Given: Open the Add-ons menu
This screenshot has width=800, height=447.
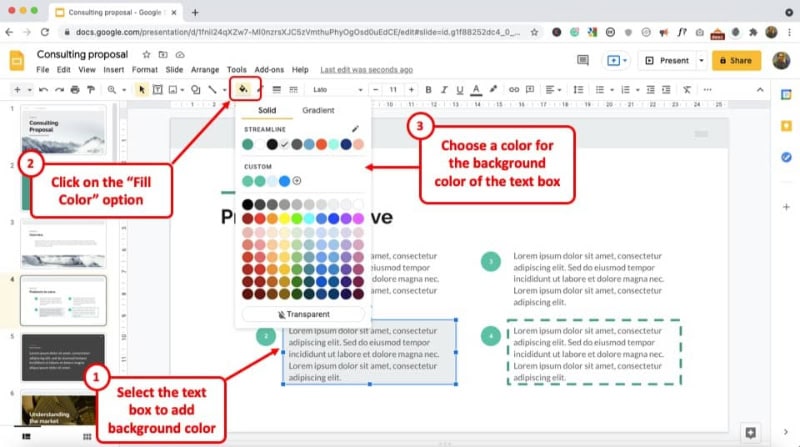Looking at the screenshot, I should tap(269, 69).
